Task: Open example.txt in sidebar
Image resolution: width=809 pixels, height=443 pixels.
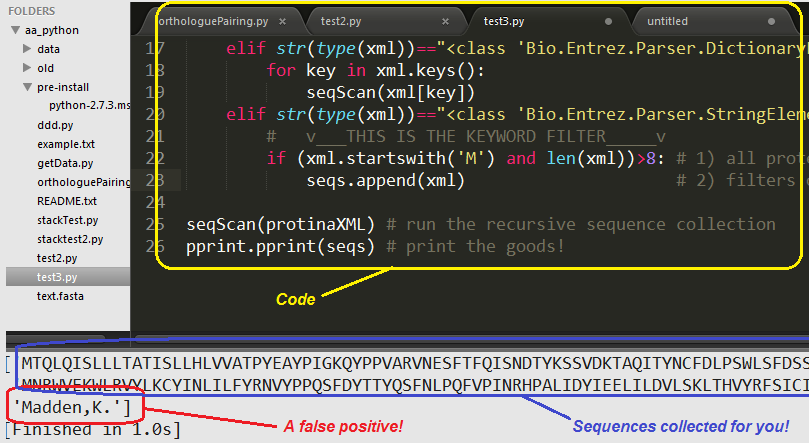Action: (66, 144)
